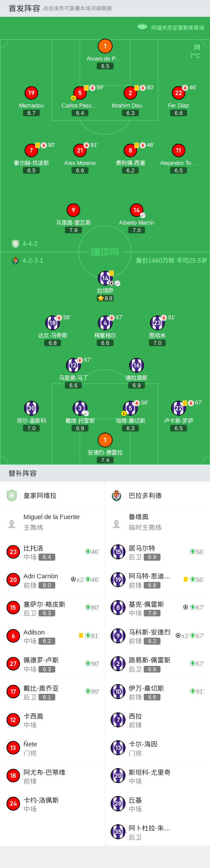Image resolution: width=210 pixels, height=868 pixels.
Task: Tap 德拉奥斯 number 16 player icon
Action: [136, 365]
